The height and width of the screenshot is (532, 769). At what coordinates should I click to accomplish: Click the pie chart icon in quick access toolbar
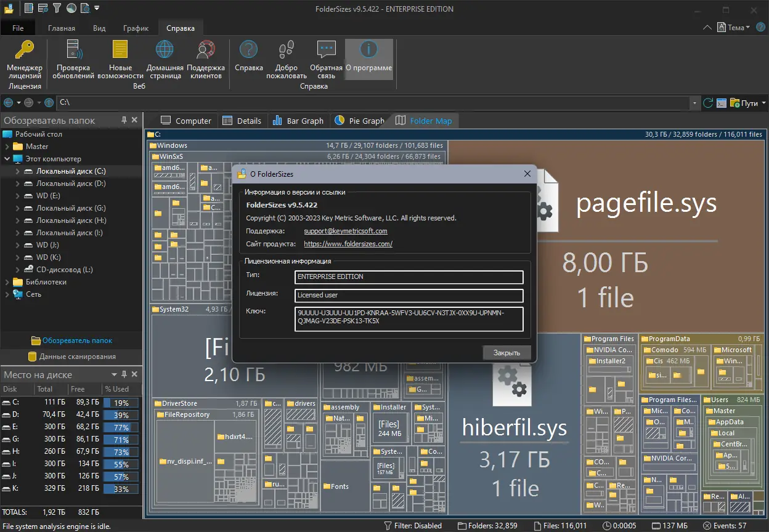click(x=71, y=9)
